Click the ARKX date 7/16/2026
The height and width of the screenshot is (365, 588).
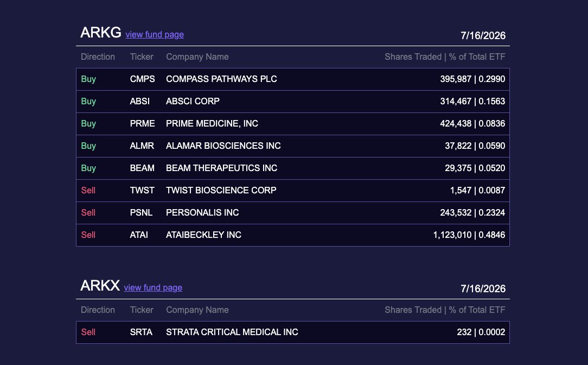click(x=483, y=289)
